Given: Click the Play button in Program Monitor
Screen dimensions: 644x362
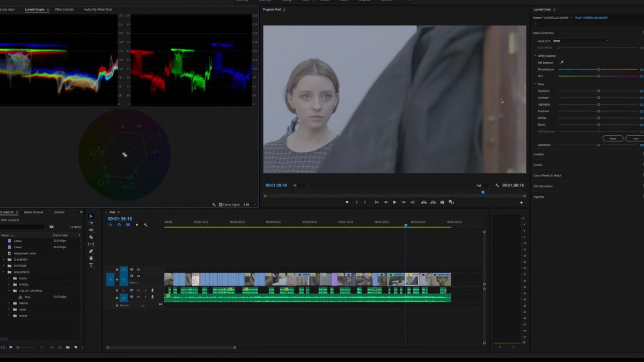Looking at the screenshot, I should click(x=395, y=203).
